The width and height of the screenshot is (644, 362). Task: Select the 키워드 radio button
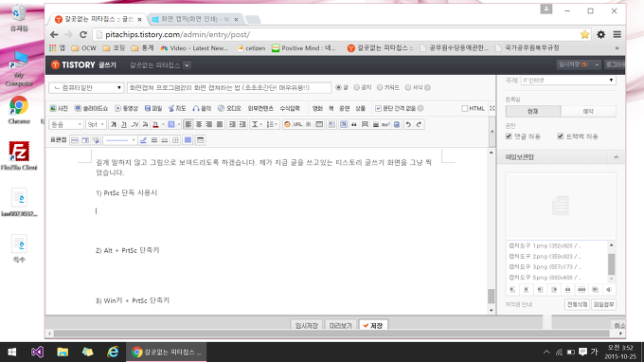pos(380,87)
